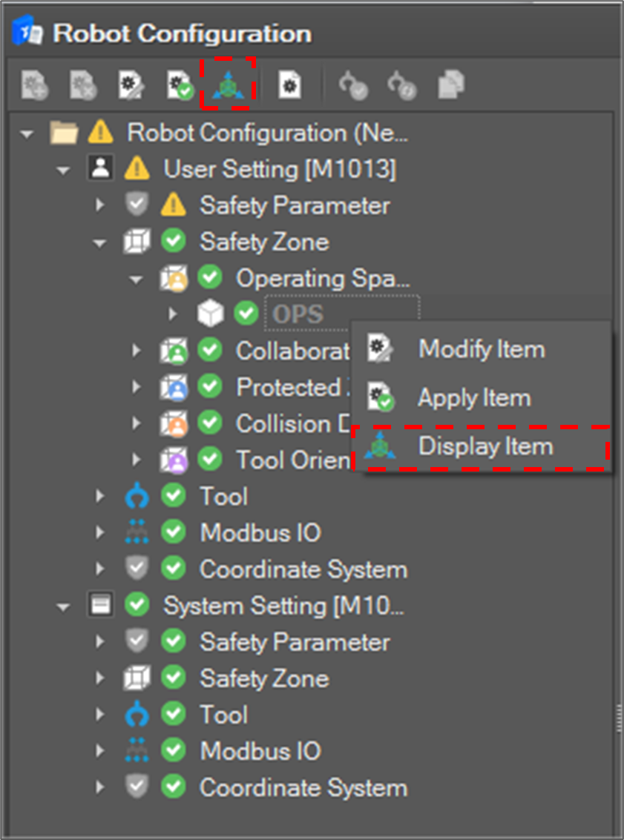The width and height of the screenshot is (624, 840).
Task: Click the OPS white cube icon
Action: click(x=211, y=314)
